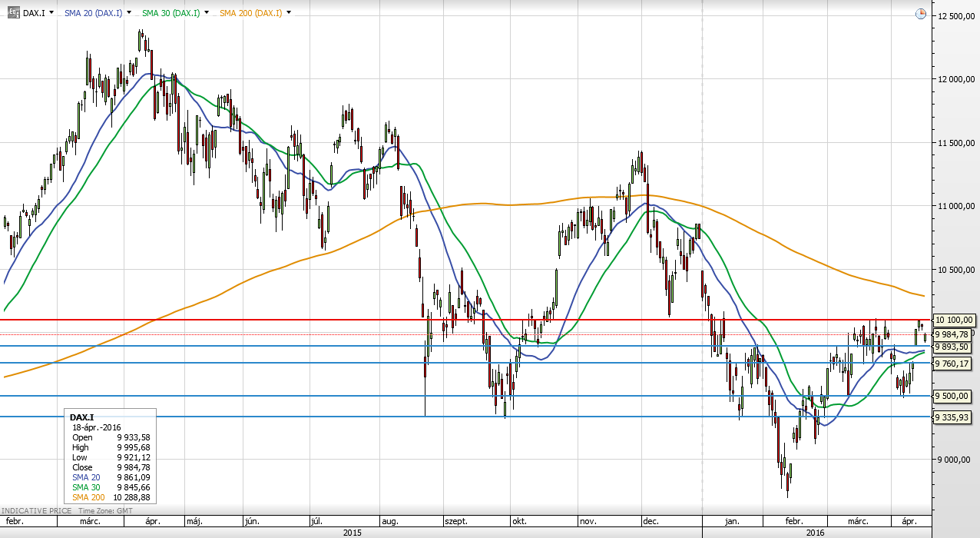Select the 9 335,93 price line label
The width and height of the screenshot is (980, 538).
coord(951,417)
